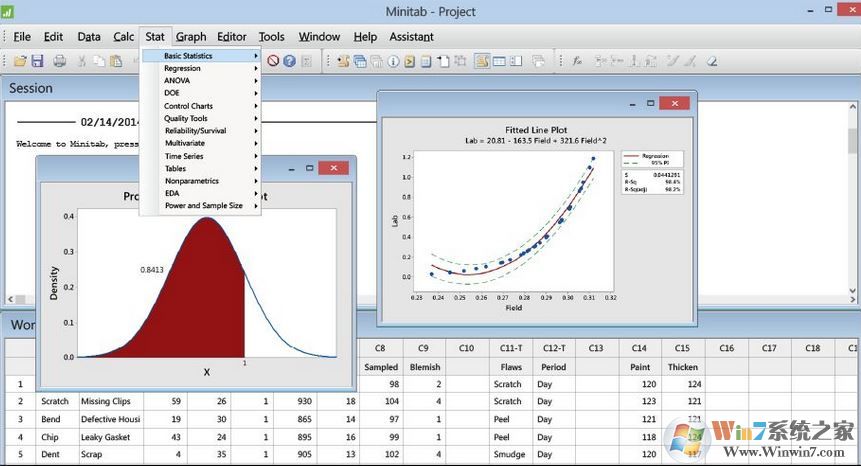Click the Show Graphs Folder icon

(x=377, y=61)
